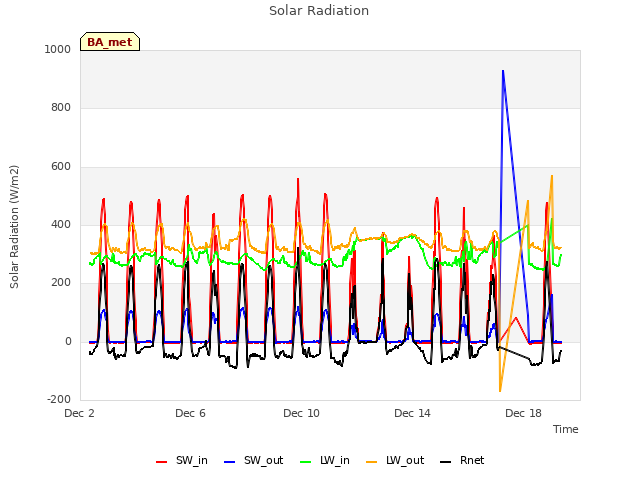Image resolution: width=640 pixels, height=480 pixels.
Task: Click the red SW_in legend color marker
Action: coord(162,462)
